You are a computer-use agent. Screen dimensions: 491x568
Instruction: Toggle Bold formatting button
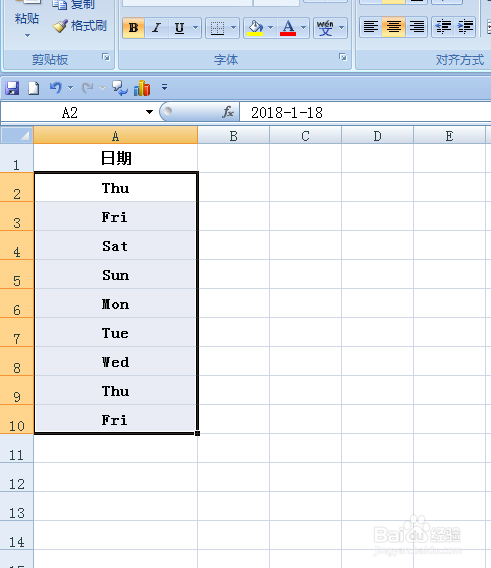133,28
